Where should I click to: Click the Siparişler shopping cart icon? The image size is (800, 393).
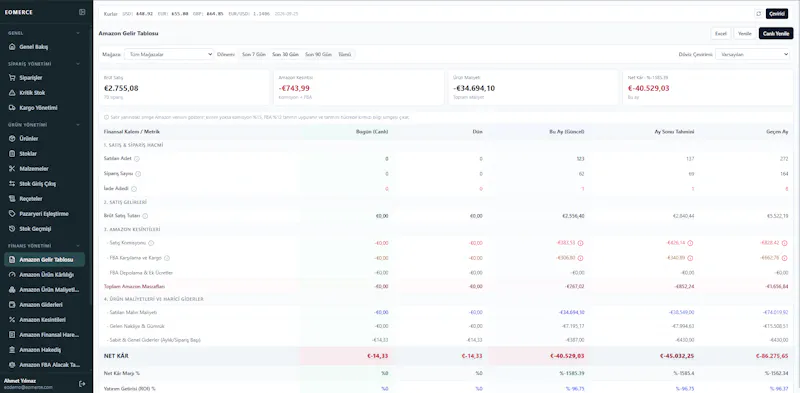coord(12,78)
